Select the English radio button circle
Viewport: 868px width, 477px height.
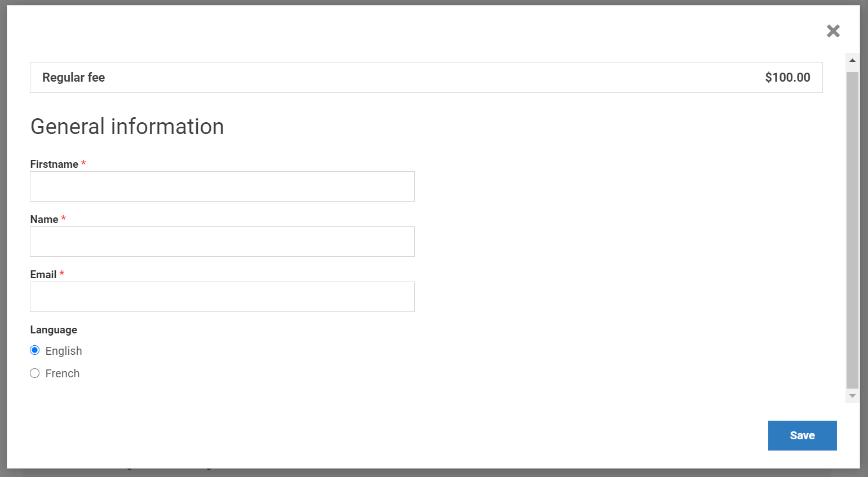35,350
